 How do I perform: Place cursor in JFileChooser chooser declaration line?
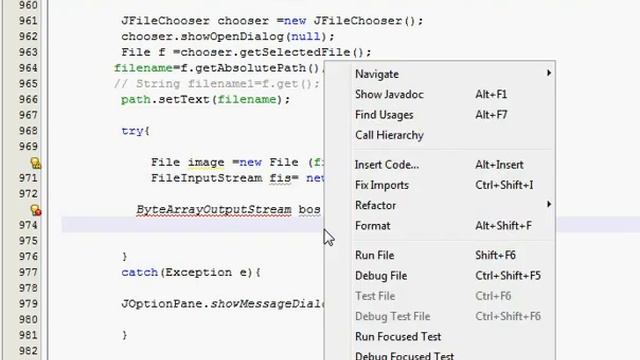tap(272, 21)
